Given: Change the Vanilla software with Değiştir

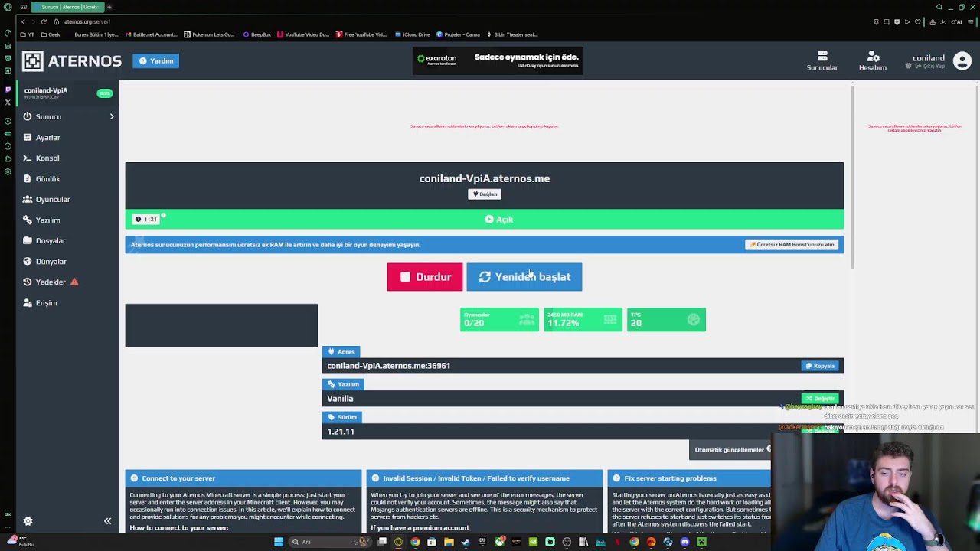Looking at the screenshot, I should click(x=820, y=399).
